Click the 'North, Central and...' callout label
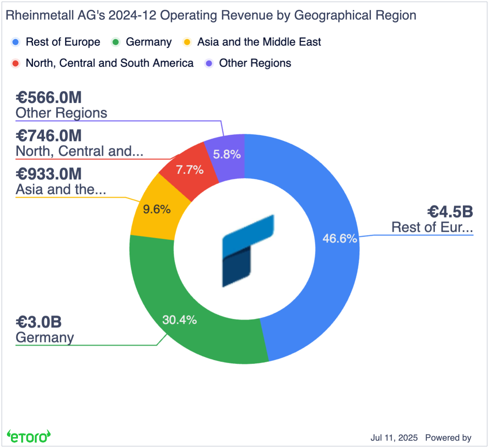This screenshot has width=489, height=448. (x=79, y=151)
